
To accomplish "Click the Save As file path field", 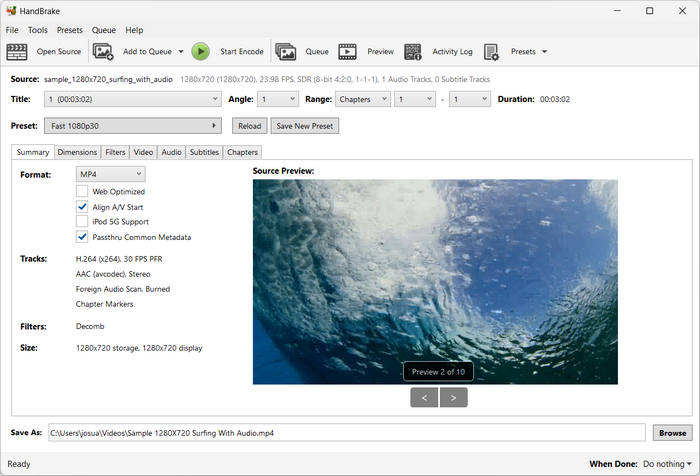I will (346, 433).
